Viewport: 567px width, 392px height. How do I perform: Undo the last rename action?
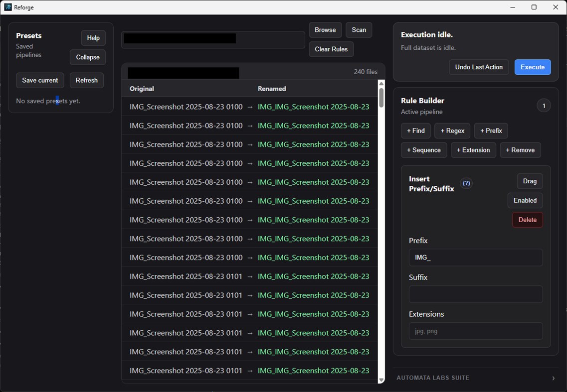(x=478, y=67)
